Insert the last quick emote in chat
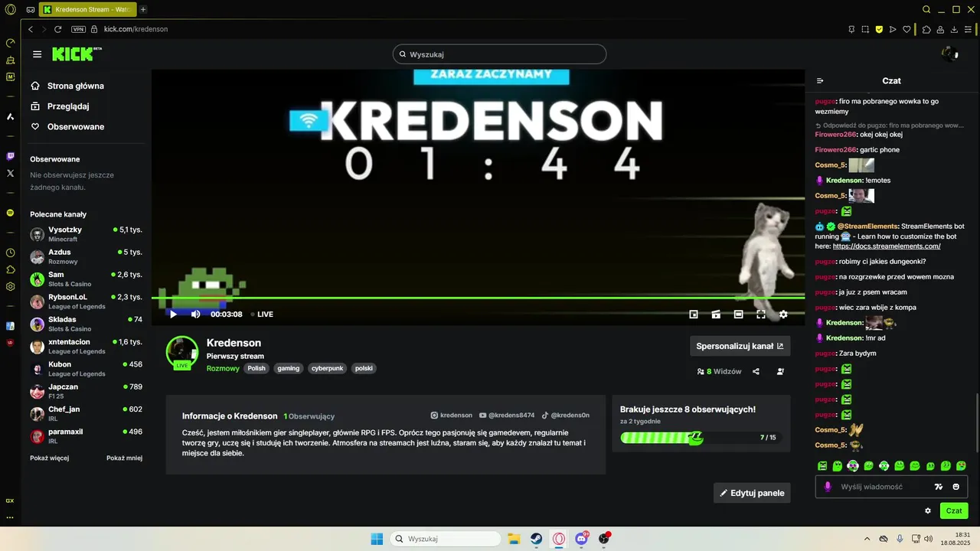The image size is (980, 551). [x=962, y=465]
